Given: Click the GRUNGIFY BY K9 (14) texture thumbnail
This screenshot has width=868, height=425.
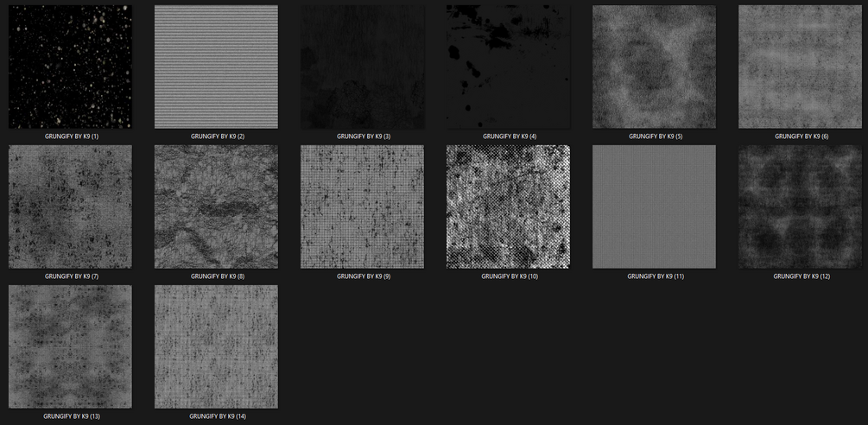Looking at the screenshot, I should click(x=217, y=347).
